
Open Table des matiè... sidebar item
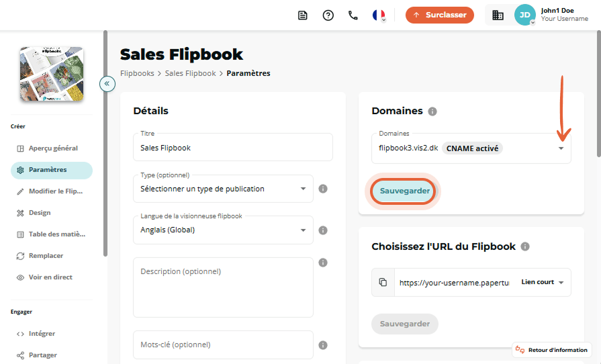[x=52, y=234]
